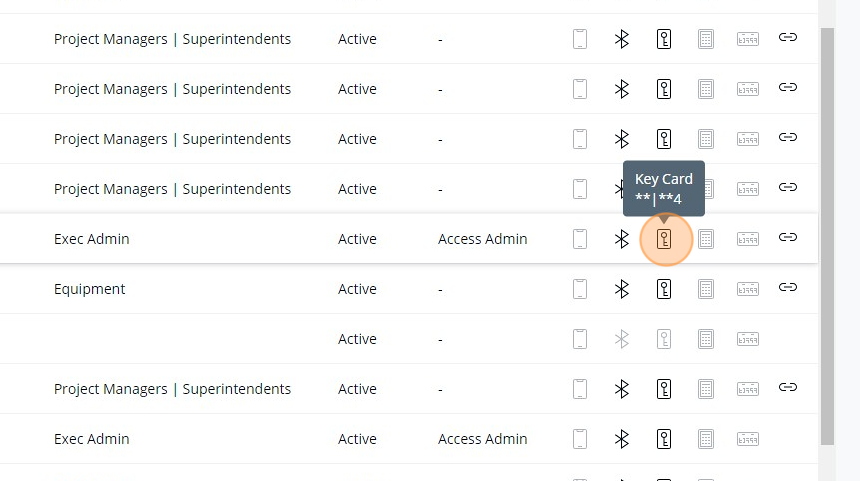Click the Equipment group label

pyautogui.click(x=90, y=289)
